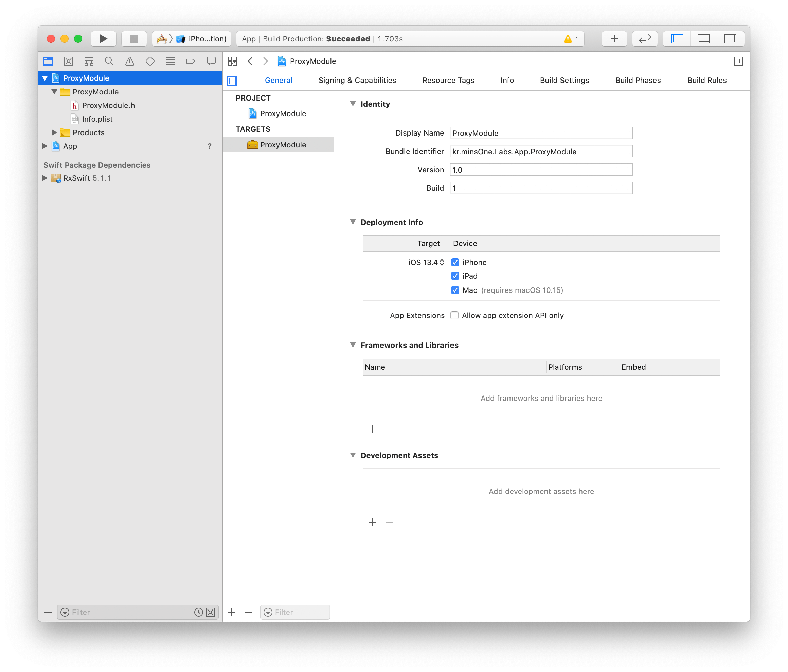Show the debug area panel

(x=703, y=39)
